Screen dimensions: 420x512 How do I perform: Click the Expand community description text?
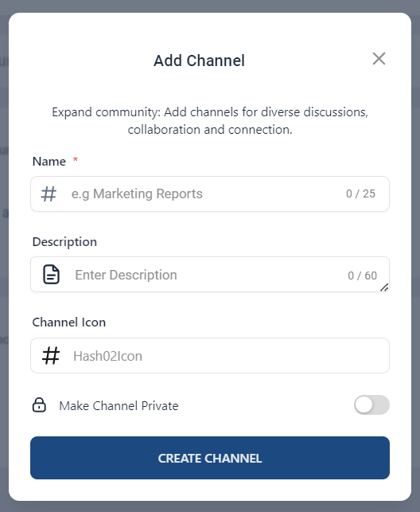(x=210, y=121)
